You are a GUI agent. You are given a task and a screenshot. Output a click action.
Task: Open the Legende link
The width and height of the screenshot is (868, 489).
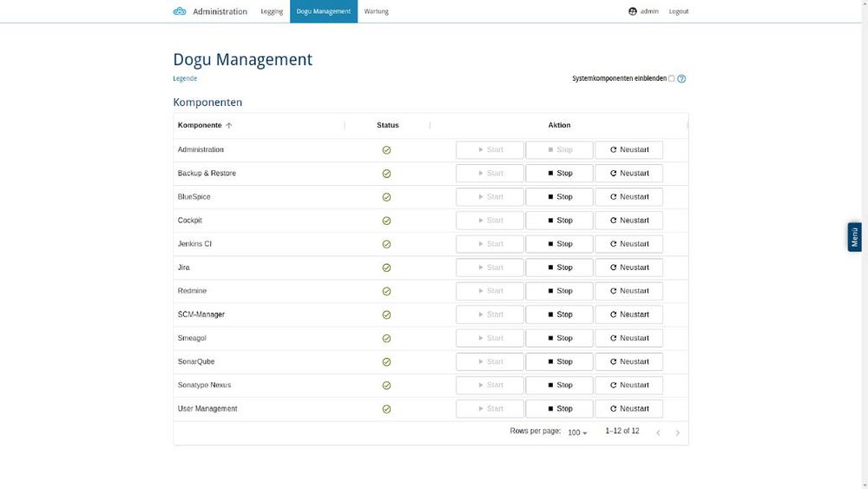[185, 79]
